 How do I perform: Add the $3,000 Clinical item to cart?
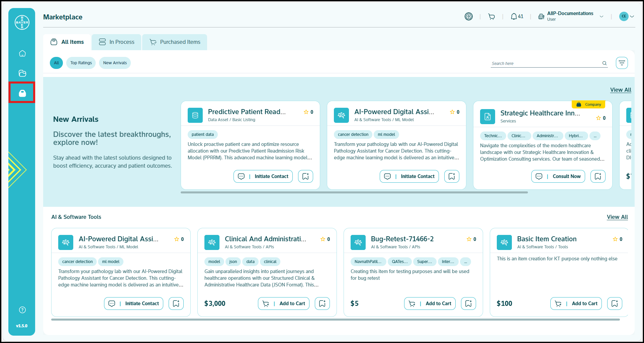[x=284, y=304]
